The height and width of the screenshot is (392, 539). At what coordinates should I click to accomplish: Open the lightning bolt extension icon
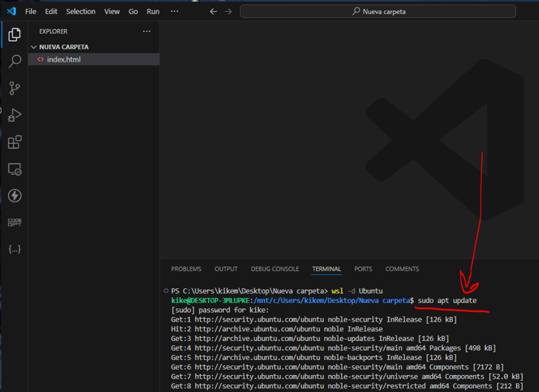pyautogui.click(x=14, y=196)
